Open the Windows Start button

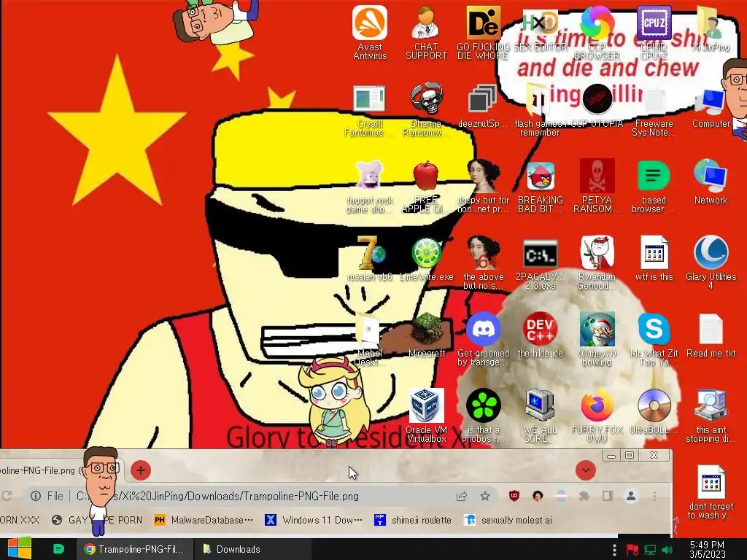coord(20,548)
